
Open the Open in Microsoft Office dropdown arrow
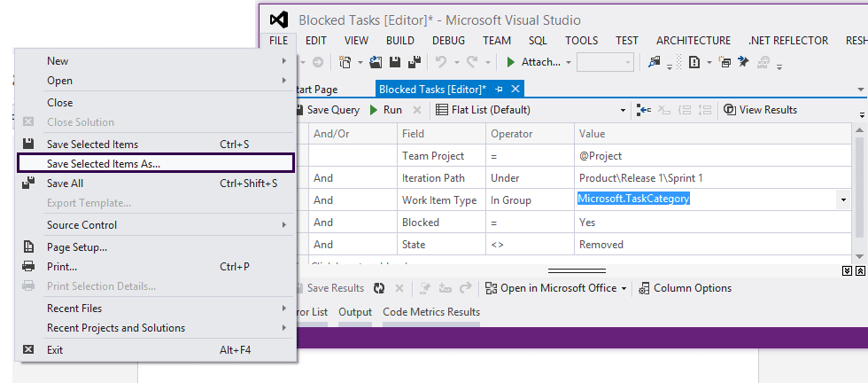[624, 288]
